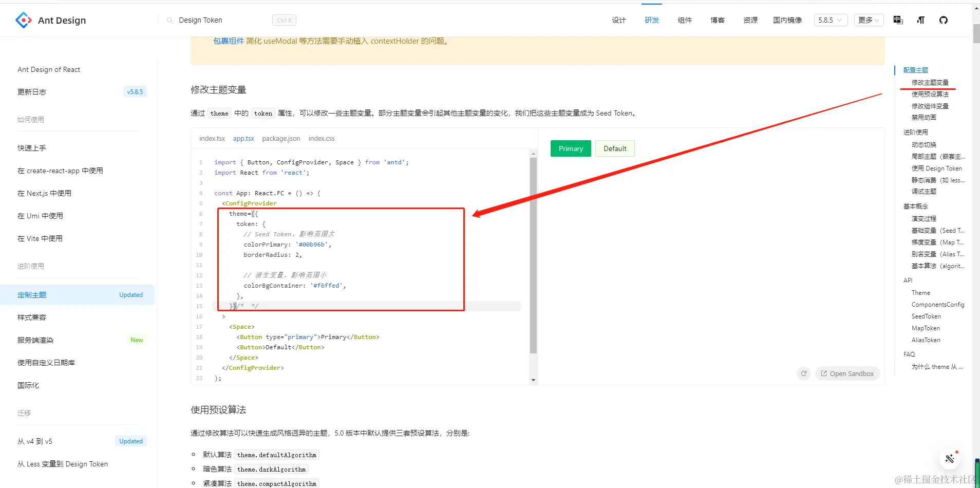Viewport: 980px width, 488px height.
Task: Select the 研发 navigation item
Action: tap(652, 20)
